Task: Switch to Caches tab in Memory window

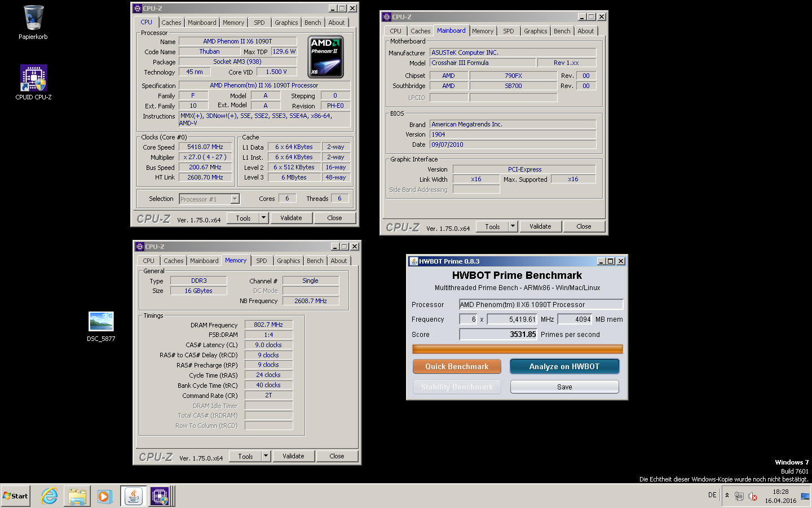Action: (x=174, y=261)
